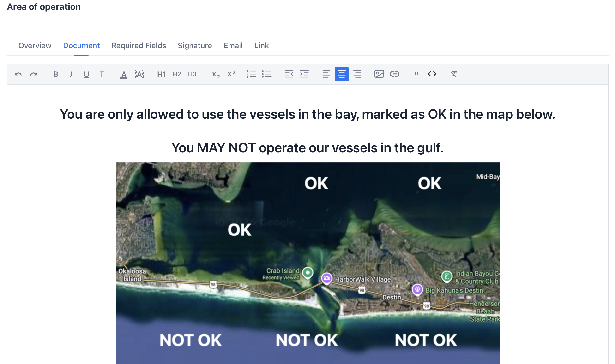Open the text highlight color option
The width and height of the screenshot is (615, 364).
tap(139, 74)
